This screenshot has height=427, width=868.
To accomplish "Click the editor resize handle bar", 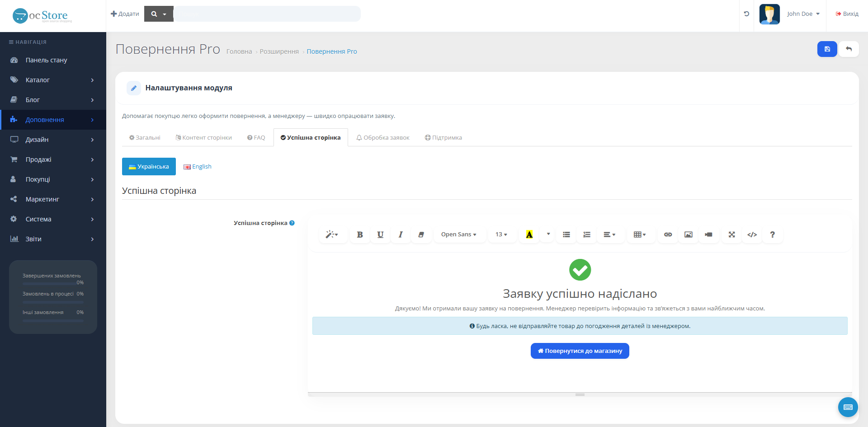I will tap(580, 394).
